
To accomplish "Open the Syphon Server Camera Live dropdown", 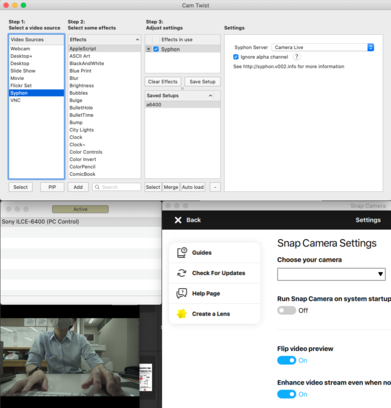I will (323, 47).
